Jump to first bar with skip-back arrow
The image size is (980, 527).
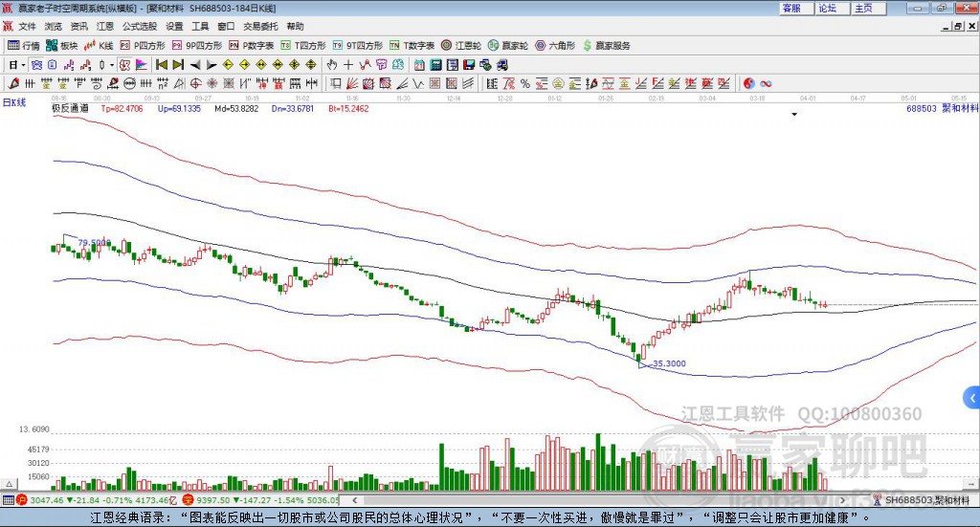pyautogui.click(x=161, y=65)
